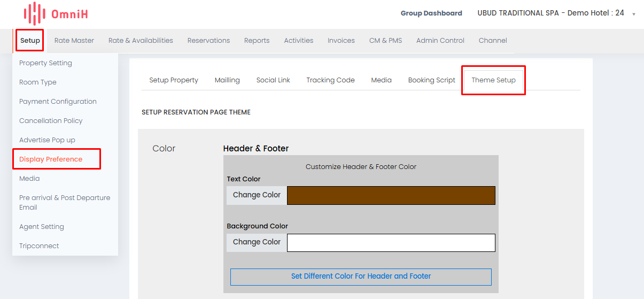Click SETUP RESERVATION PAGE THEME heading

pyautogui.click(x=196, y=112)
